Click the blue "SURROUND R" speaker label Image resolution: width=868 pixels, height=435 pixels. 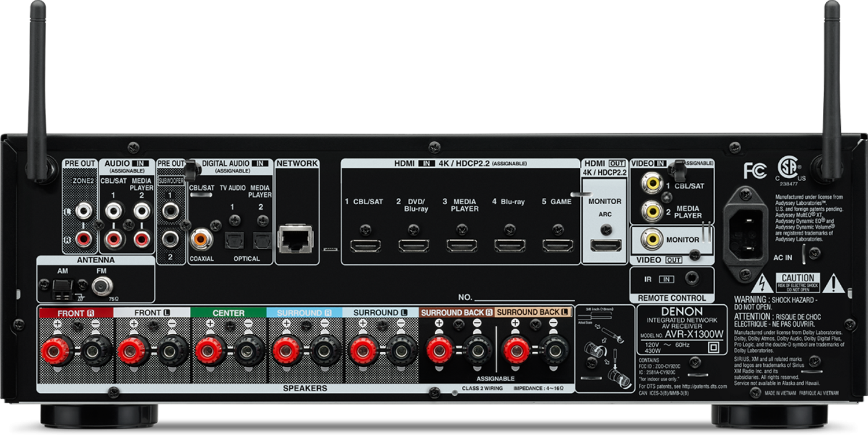coord(305,313)
